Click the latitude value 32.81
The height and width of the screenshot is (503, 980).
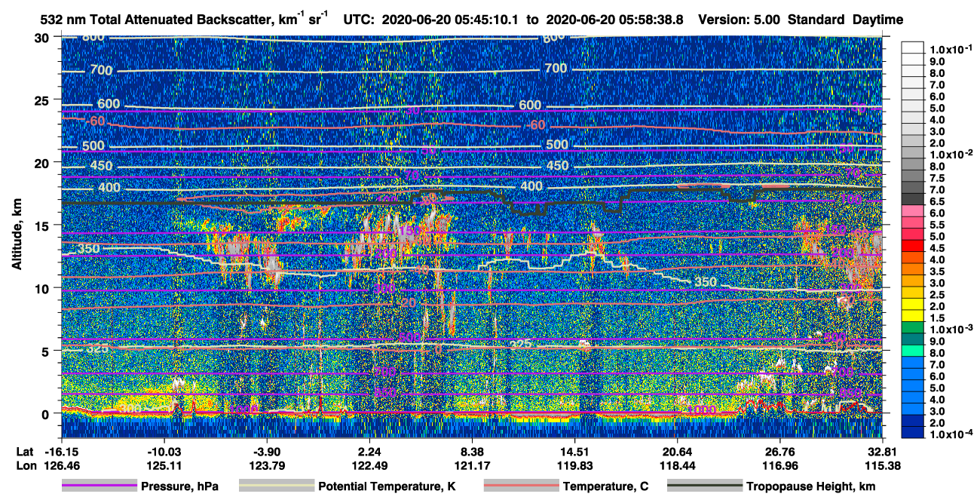tap(882, 451)
